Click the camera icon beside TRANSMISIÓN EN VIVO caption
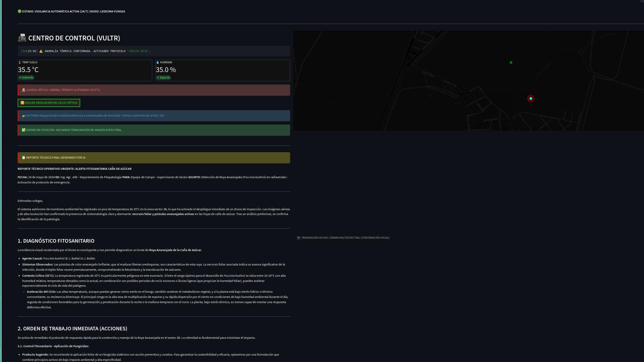 tap(299, 238)
